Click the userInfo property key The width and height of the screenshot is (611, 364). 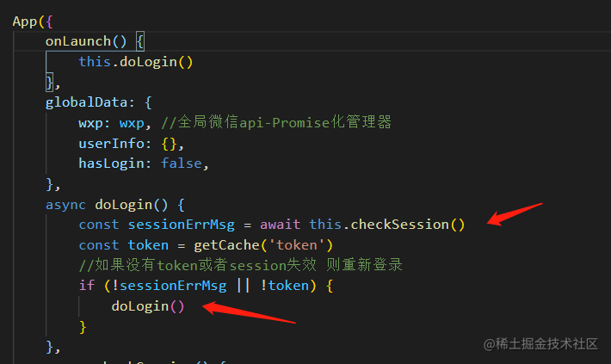pos(112,144)
